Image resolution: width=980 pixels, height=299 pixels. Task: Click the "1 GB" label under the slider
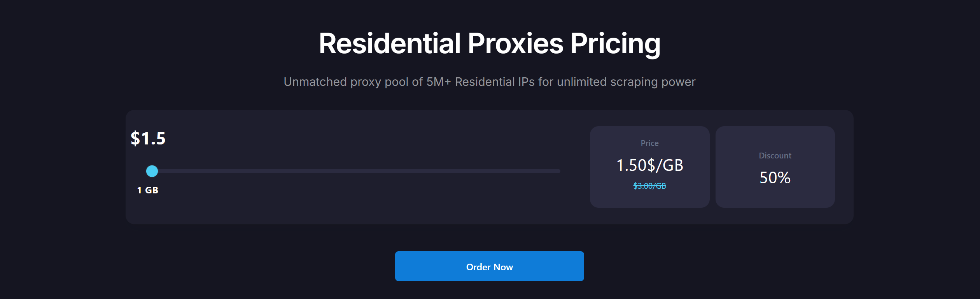click(148, 190)
